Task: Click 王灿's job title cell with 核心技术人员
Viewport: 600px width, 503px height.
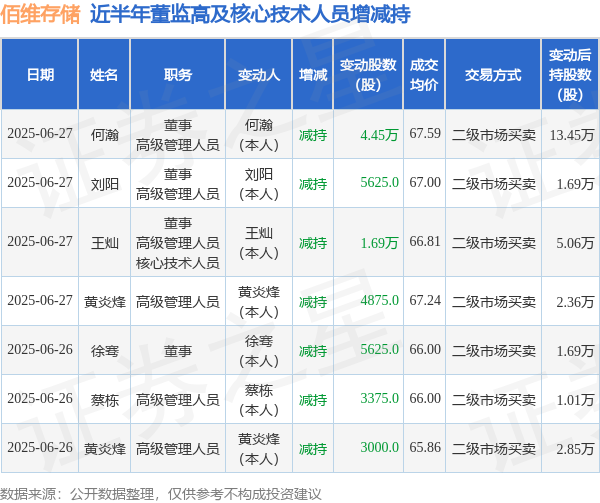Action: click(x=178, y=243)
